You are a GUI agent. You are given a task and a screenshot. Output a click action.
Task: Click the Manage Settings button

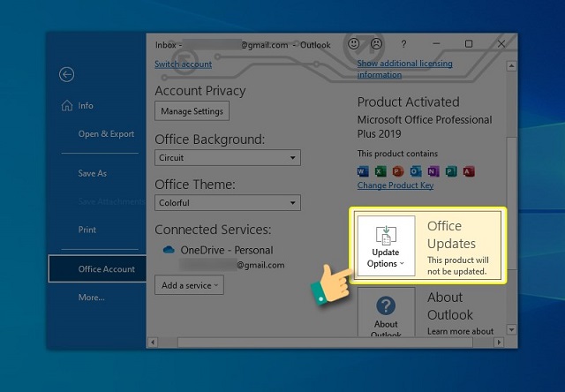192,111
